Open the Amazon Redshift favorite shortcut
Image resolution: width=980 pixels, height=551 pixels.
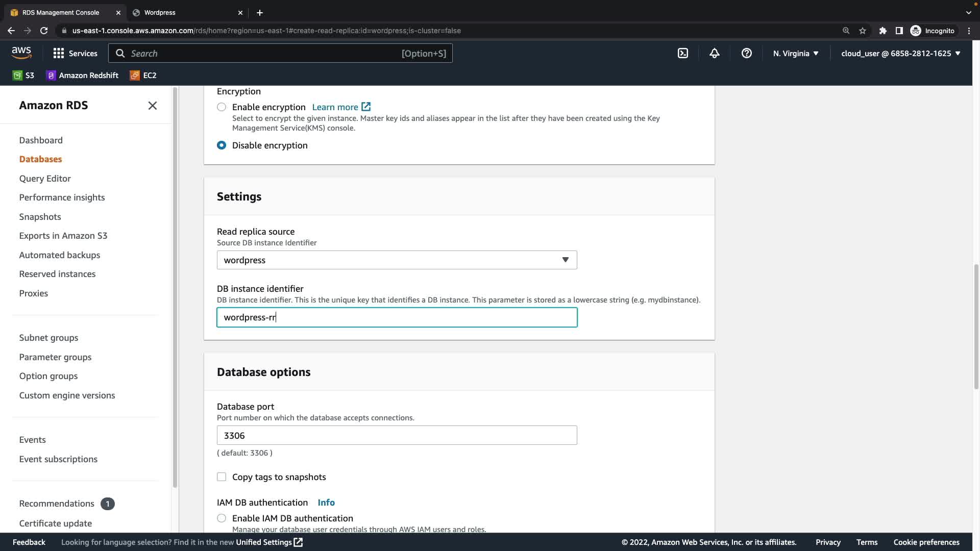tap(82, 76)
